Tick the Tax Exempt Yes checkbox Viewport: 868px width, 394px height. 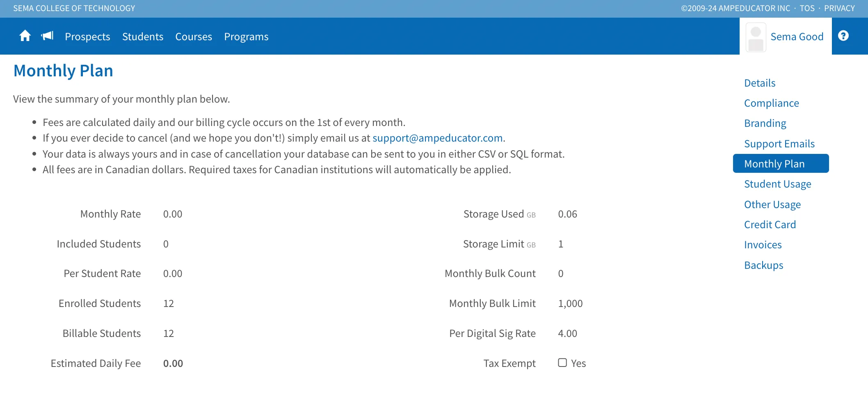click(562, 363)
